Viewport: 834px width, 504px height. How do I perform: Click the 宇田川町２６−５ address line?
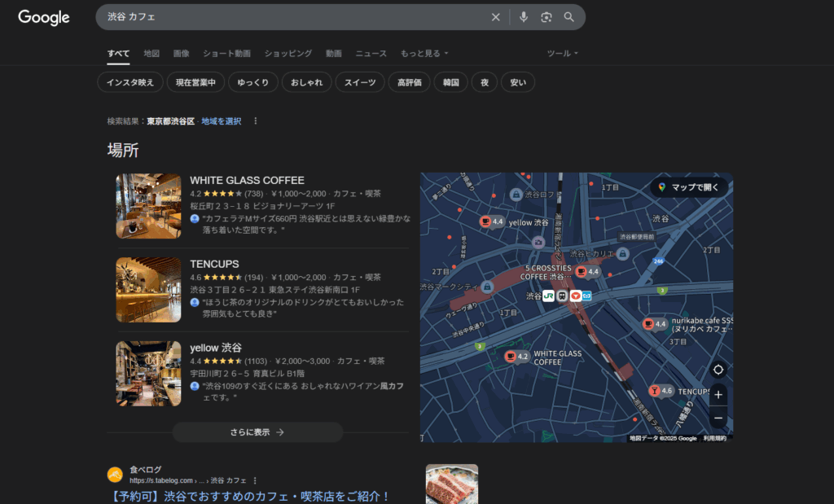(248, 373)
